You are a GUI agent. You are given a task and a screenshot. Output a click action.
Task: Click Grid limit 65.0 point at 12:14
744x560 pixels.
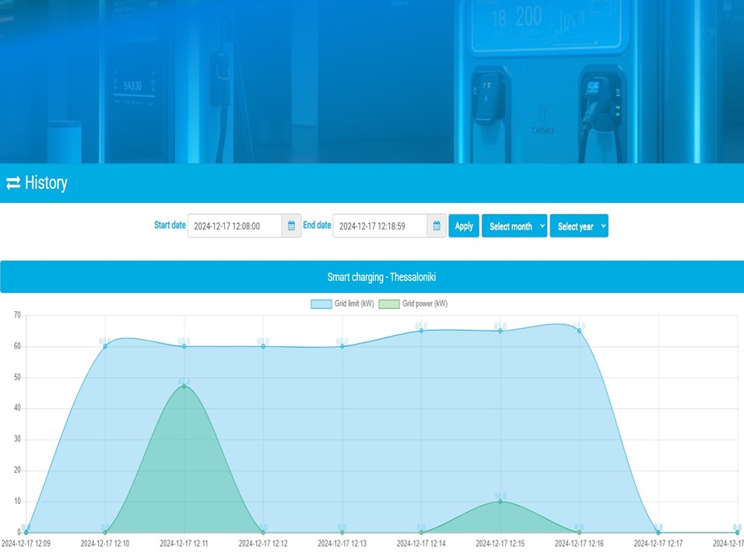click(422, 331)
